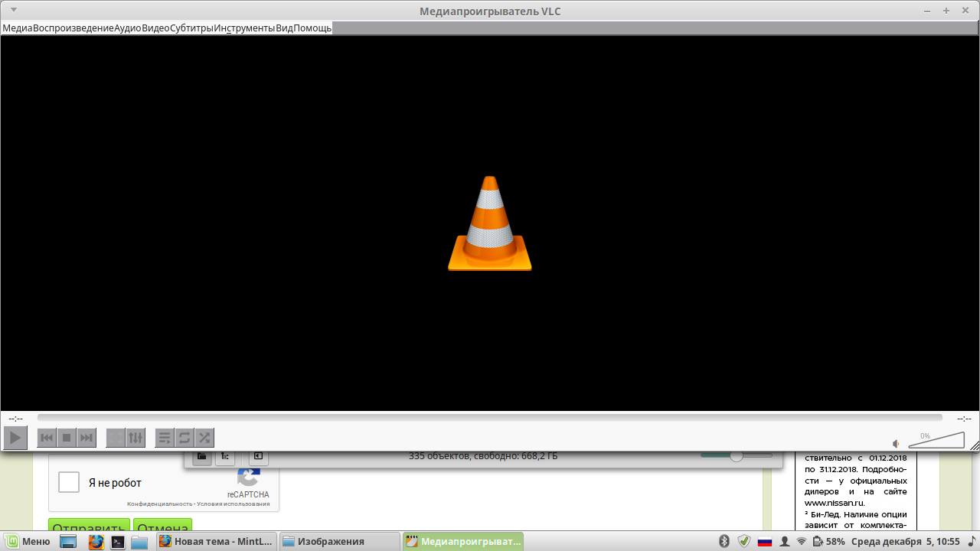Enable shuffle random playback
Screen dimensions: 980x551
point(204,438)
